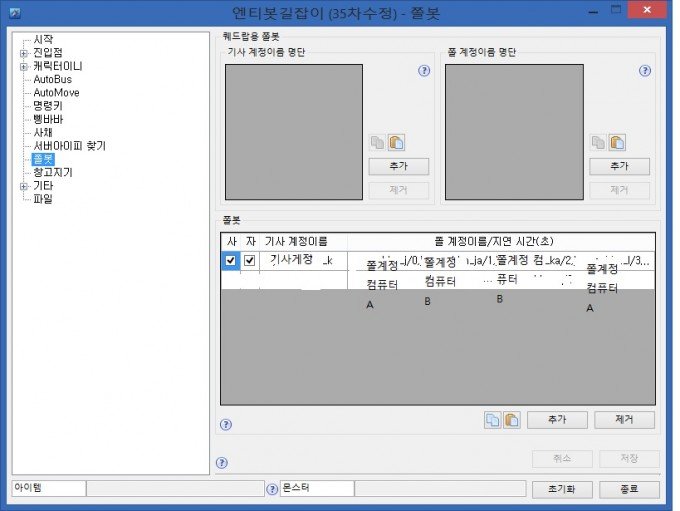Image resolution: width=680 pixels, height=511 pixels.
Task: Open help icon for 폴 계정이름 명단
Action: (x=645, y=71)
